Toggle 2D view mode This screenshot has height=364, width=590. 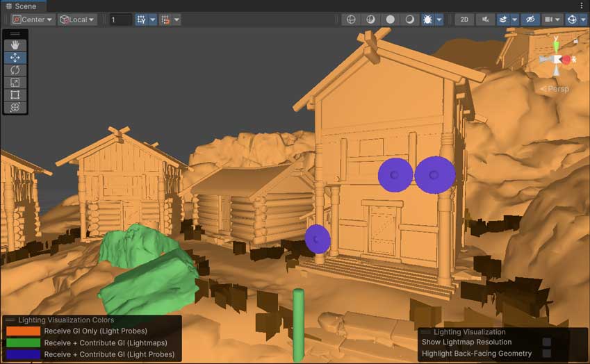[464, 19]
